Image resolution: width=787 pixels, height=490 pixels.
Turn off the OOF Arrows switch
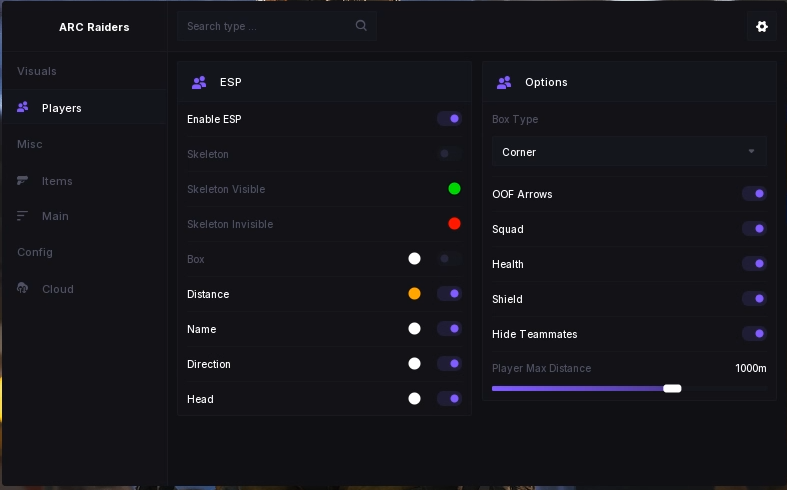pyautogui.click(x=754, y=194)
